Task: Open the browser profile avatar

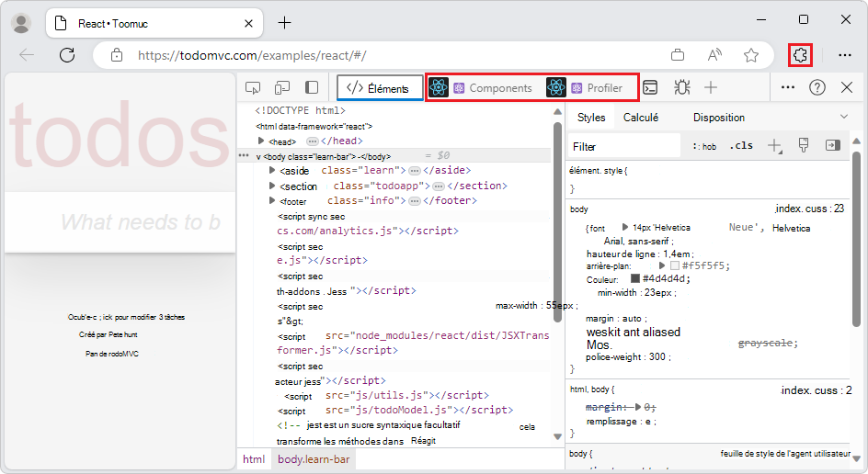Action: coord(21,23)
